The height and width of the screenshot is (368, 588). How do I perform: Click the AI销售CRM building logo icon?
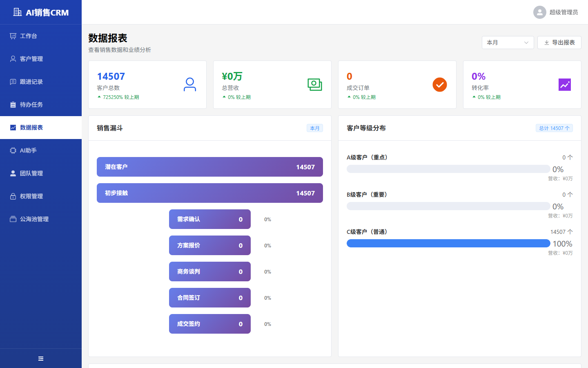[18, 12]
